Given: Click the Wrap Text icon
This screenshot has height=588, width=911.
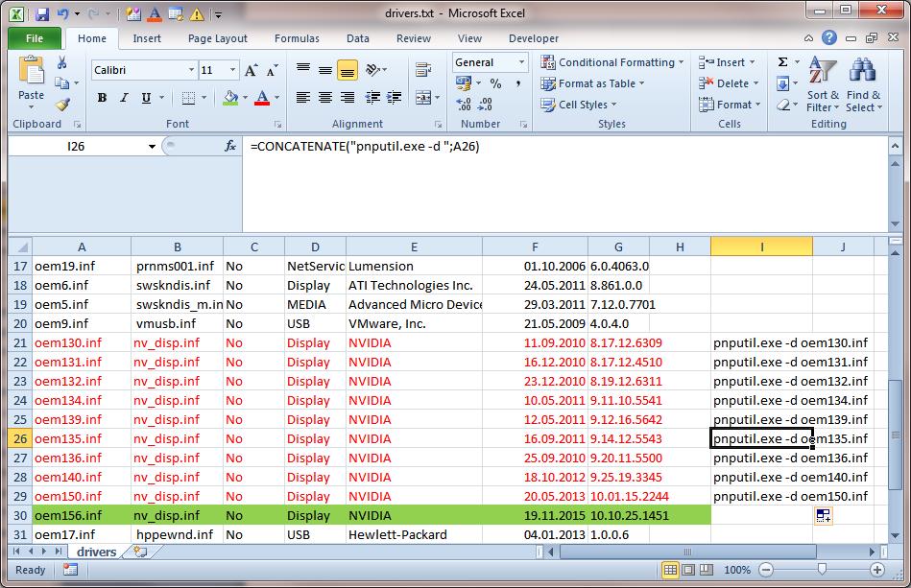Looking at the screenshot, I should [422, 70].
